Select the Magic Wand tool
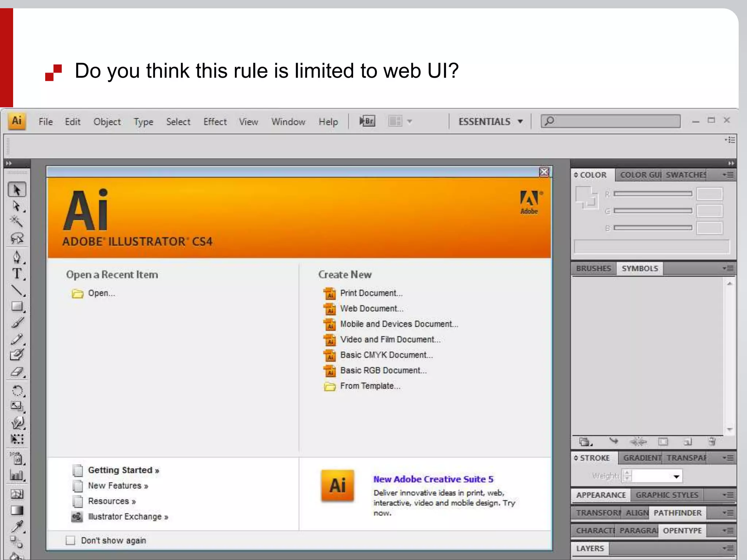Screen dimensions: 747x560 pos(16,221)
